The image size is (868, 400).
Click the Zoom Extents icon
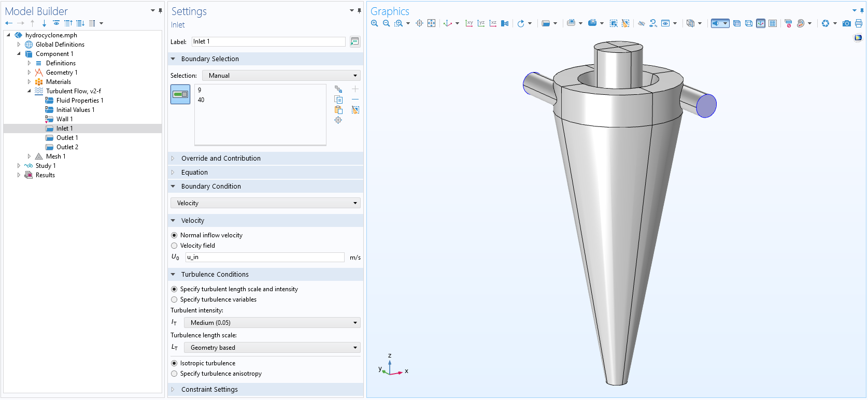click(431, 23)
